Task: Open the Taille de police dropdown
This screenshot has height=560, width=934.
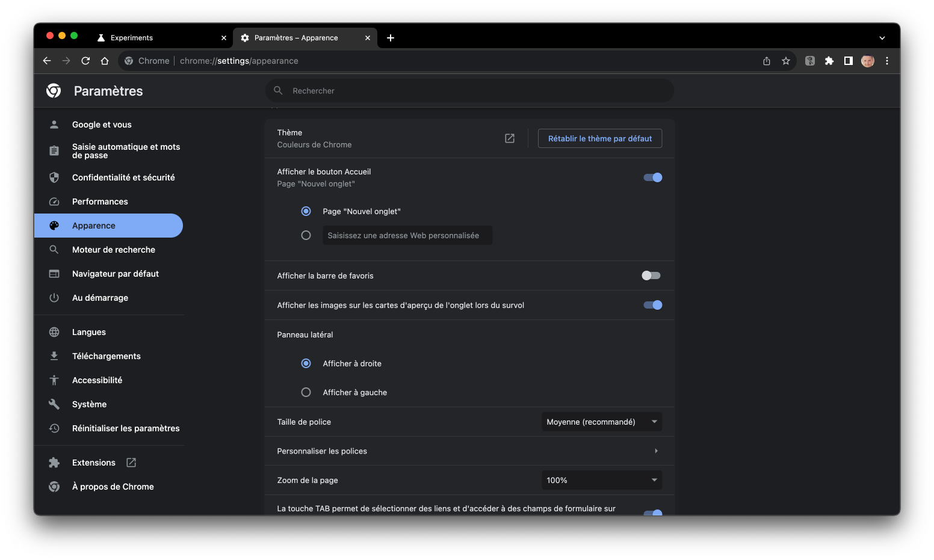Action: pos(601,422)
